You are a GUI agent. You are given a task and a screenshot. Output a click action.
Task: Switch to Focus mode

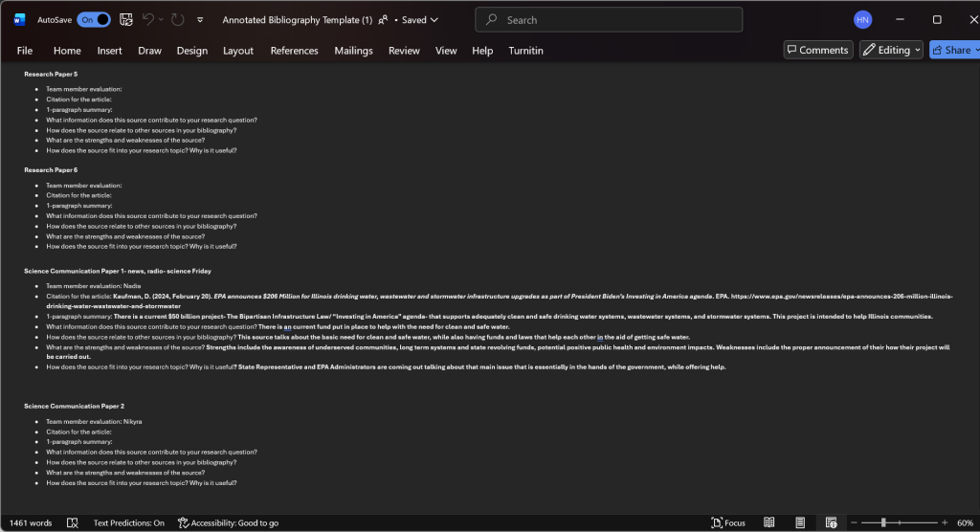click(x=728, y=522)
